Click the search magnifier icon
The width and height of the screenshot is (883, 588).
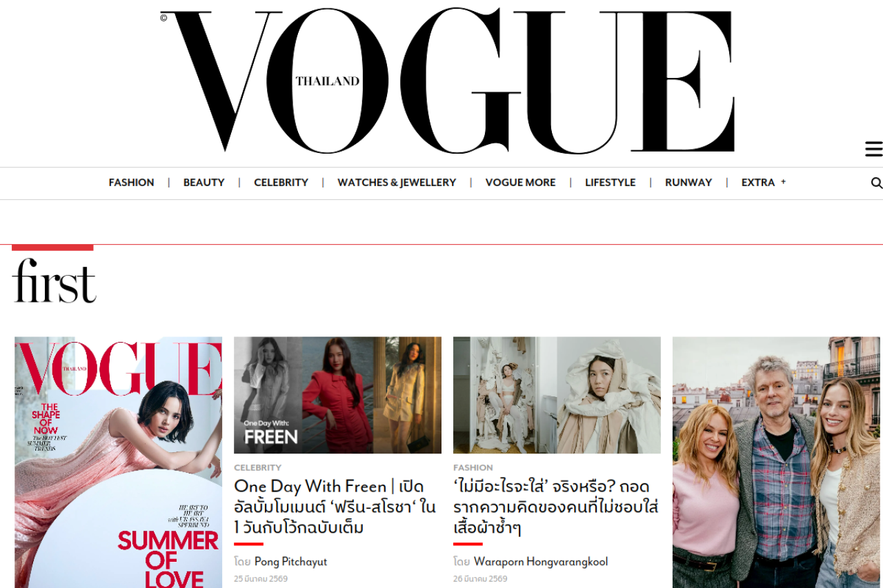(876, 183)
